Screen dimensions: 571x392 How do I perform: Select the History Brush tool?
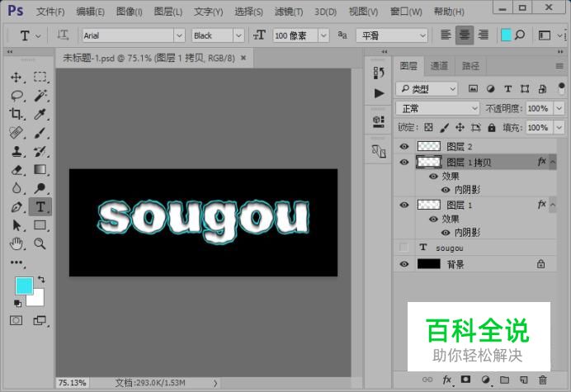(40, 151)
